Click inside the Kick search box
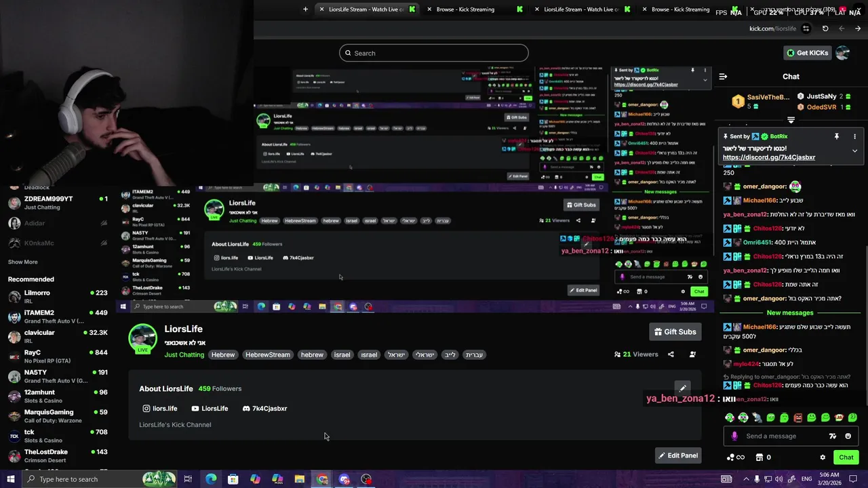The height and width of the screenshot is (488, 868). click(434, 53)
